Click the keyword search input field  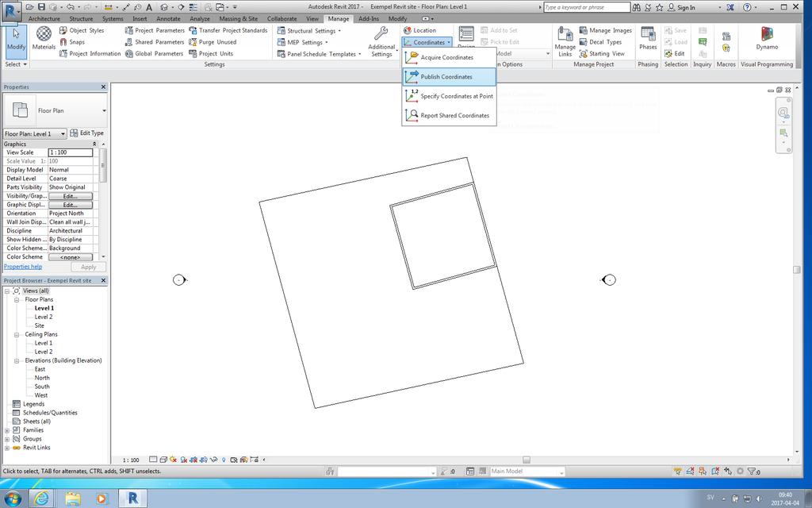click(x=586, y=7)
